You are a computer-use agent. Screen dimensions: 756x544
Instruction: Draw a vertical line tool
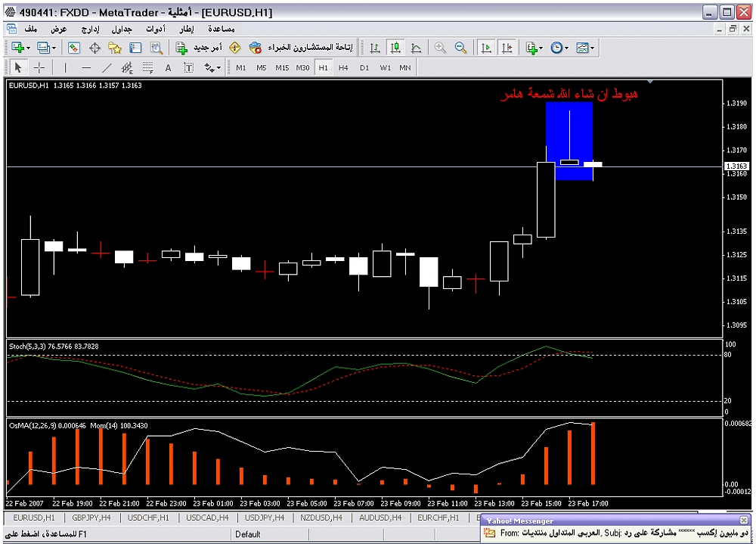click(66, 67)
